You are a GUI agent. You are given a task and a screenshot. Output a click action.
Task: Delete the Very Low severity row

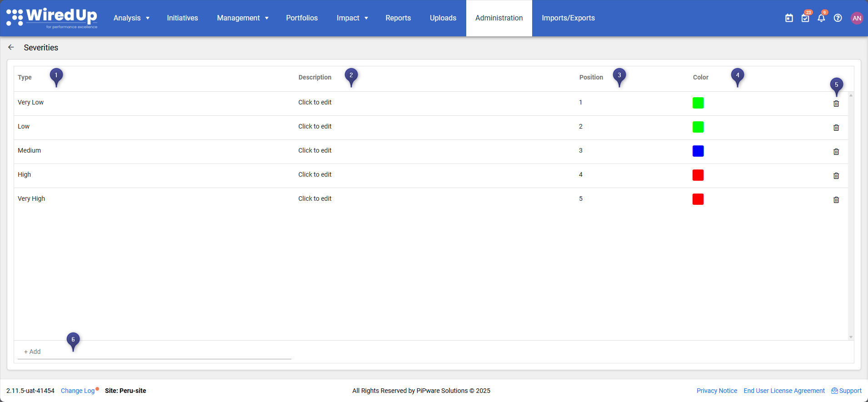click(836, 104)
